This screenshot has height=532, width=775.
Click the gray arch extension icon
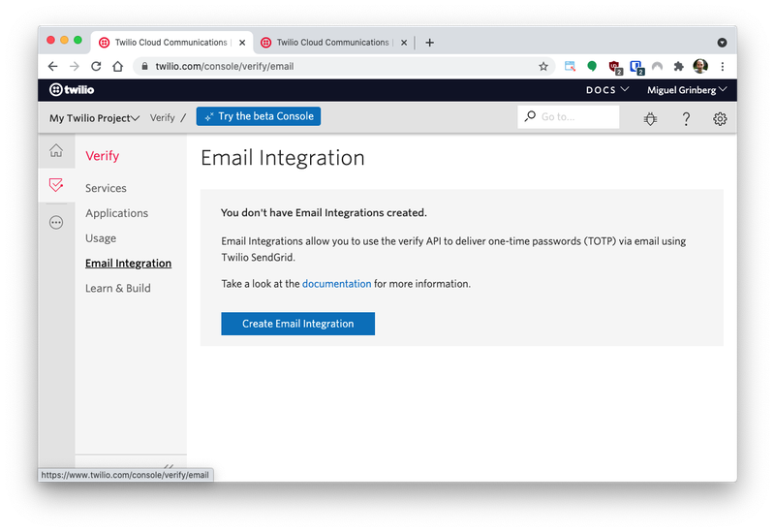click(657, 66)
